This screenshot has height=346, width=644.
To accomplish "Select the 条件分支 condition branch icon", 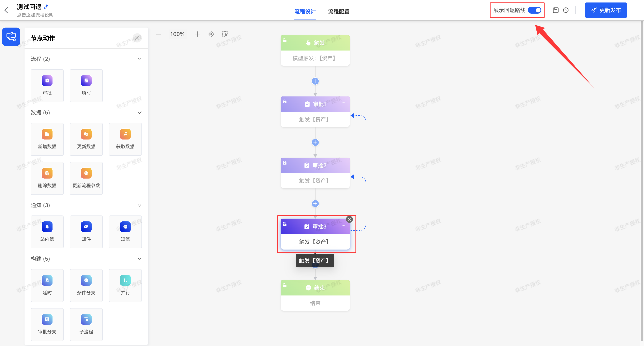I will [x=86, y=280].
